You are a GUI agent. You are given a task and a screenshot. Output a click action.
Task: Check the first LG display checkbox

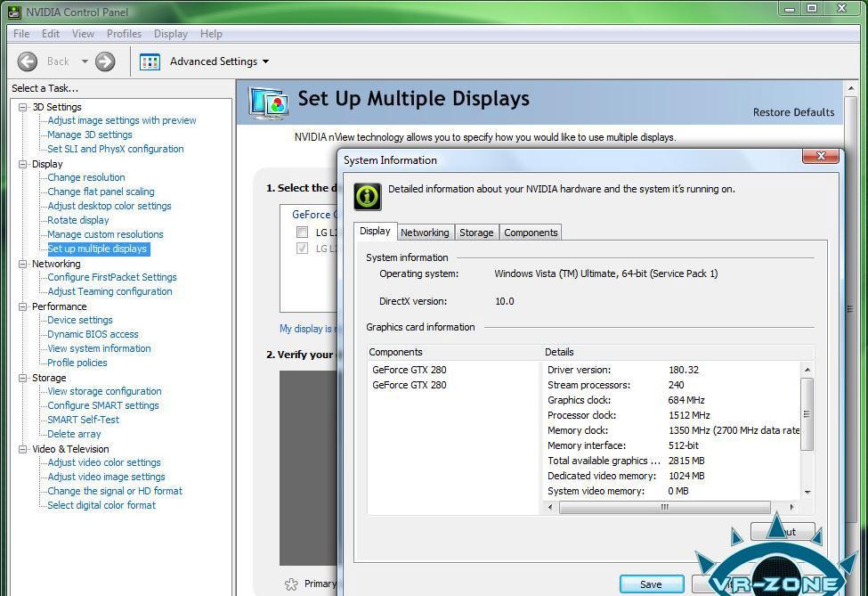click(303, 233)
